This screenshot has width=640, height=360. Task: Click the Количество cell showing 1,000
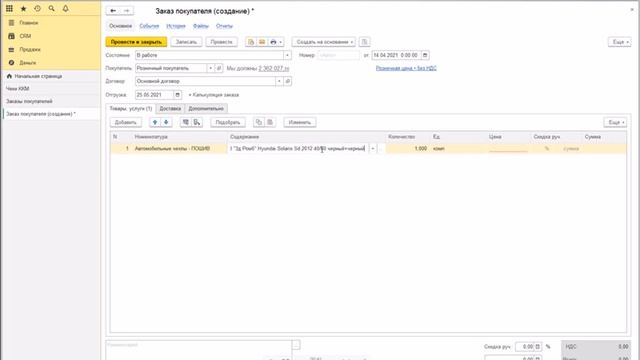(x=407, y=149)
